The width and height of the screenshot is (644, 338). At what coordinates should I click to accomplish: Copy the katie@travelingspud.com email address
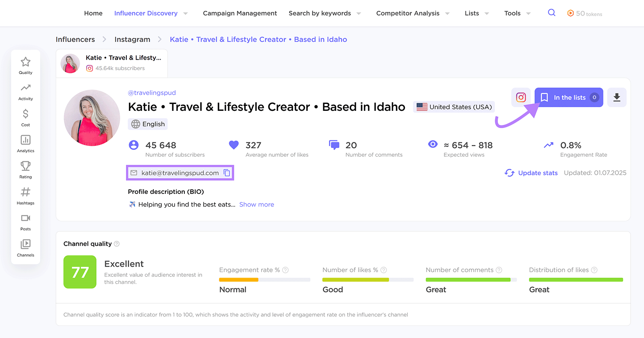click(227, 173)
